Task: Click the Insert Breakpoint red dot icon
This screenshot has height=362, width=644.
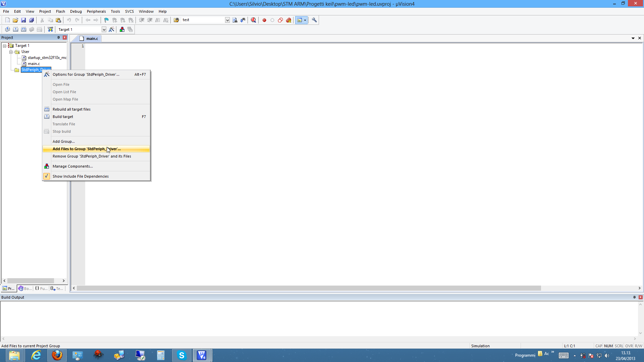Action: tap(264, 20)
